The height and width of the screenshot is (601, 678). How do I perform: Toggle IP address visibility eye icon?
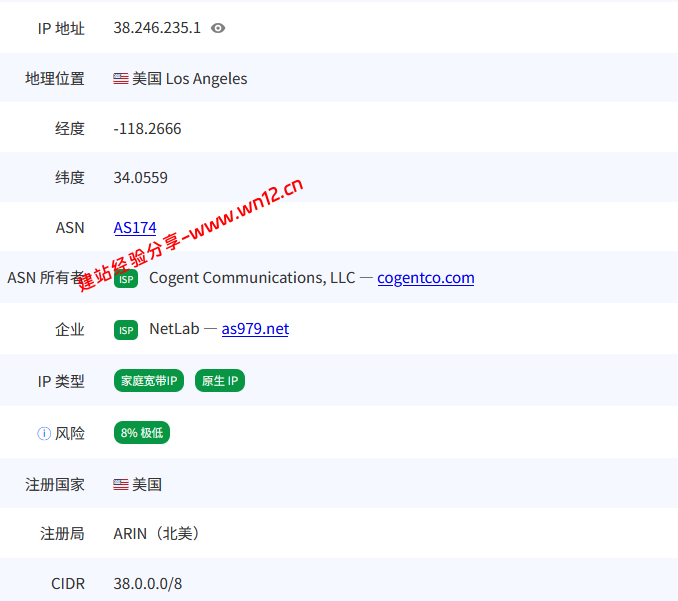pyautogui.click(x=218, y=28)
